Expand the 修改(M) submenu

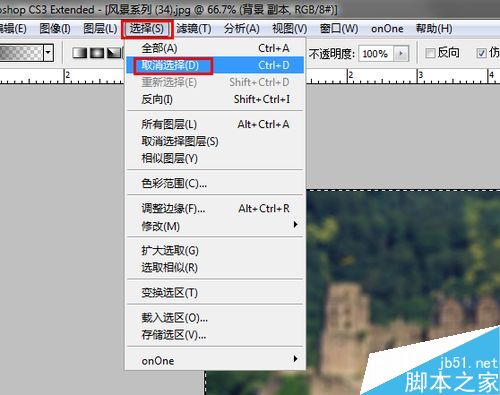tap(215, 226)
